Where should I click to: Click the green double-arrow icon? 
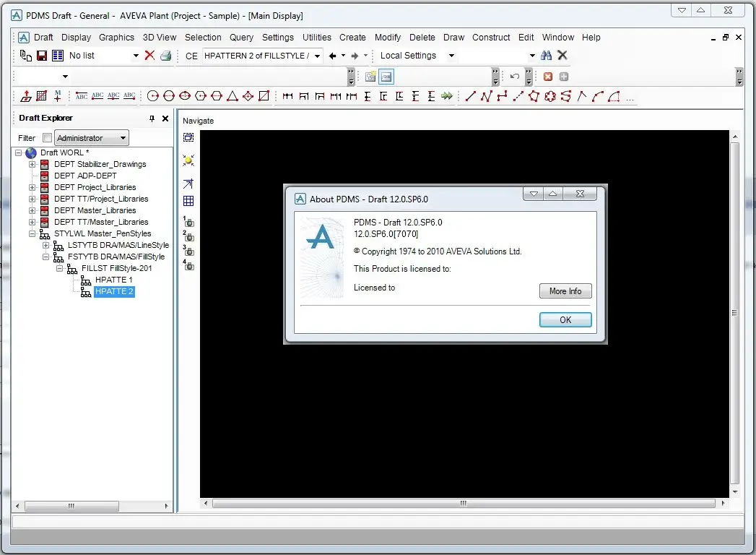447,96
